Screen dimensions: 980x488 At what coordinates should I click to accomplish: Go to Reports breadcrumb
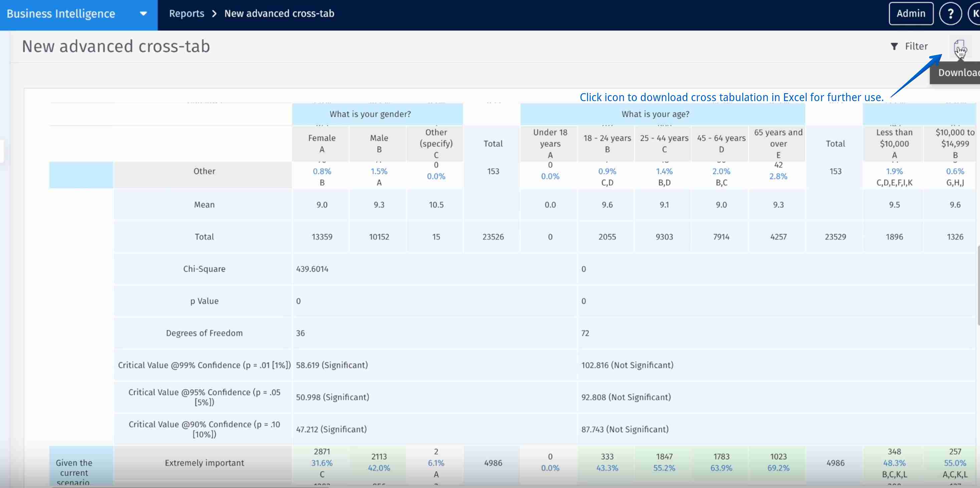[x=186, y=14]
